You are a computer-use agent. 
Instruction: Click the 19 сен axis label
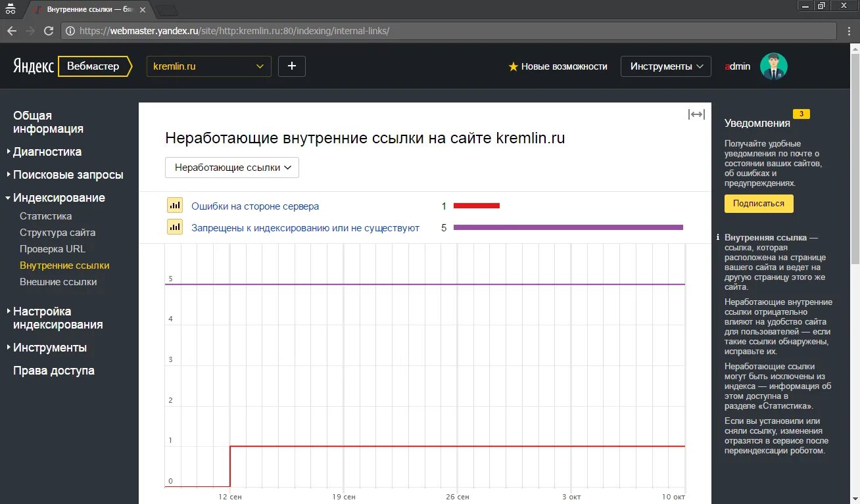pos(344,497)
